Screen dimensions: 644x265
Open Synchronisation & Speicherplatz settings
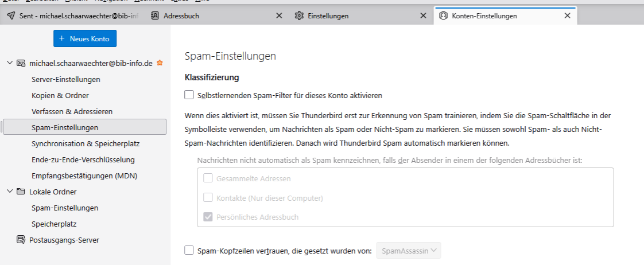click(86, 143)
